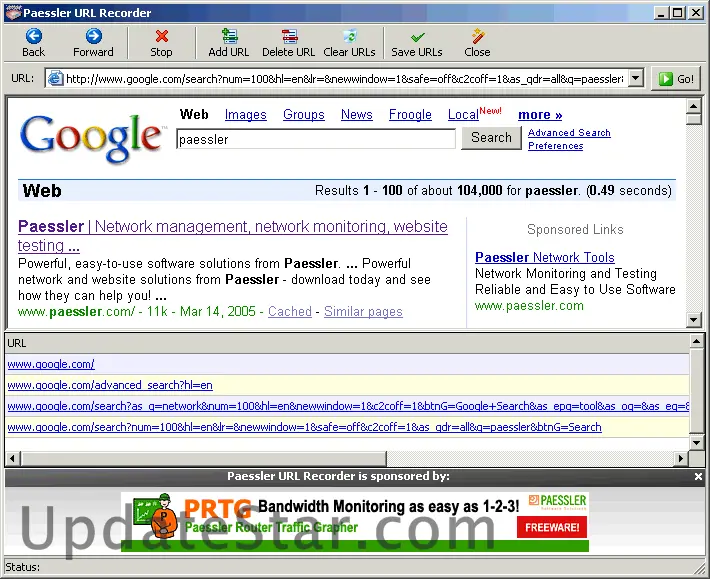Click the green www.paessler.com sponsored URL text
This screenshot has width=710, height=579.
tap(529, 306)
